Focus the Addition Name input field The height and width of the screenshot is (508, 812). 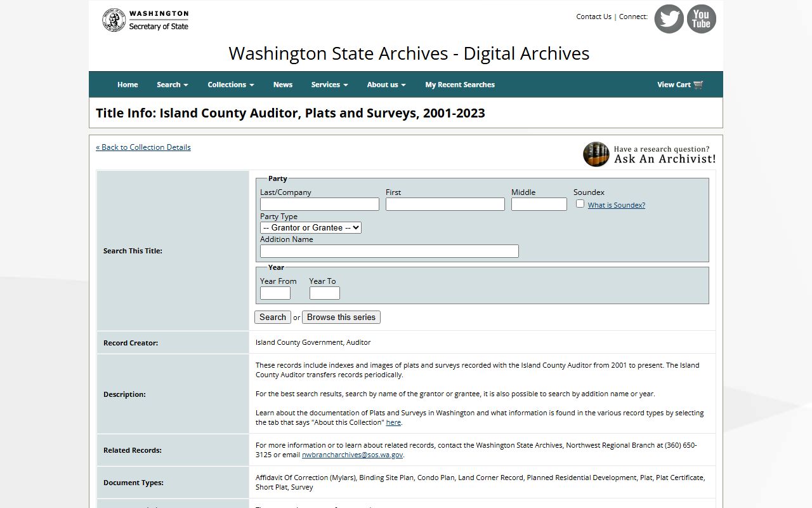point(390,251)
